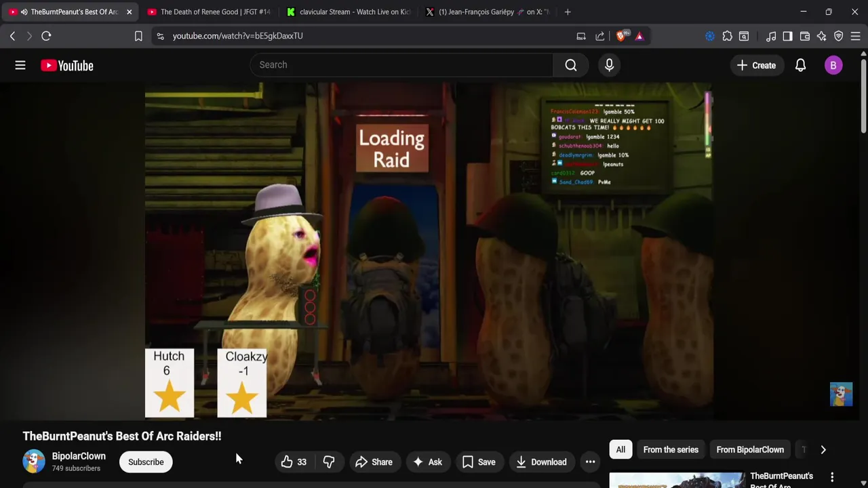Save the video to a playlist

[x=479, y=462]
